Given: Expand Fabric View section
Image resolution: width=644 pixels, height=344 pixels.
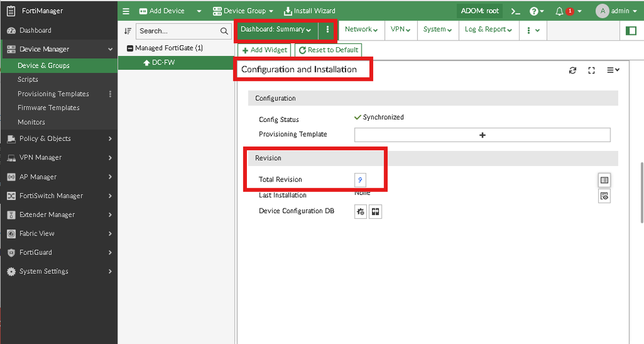Looking at the screenshot, I should (59, 234).
